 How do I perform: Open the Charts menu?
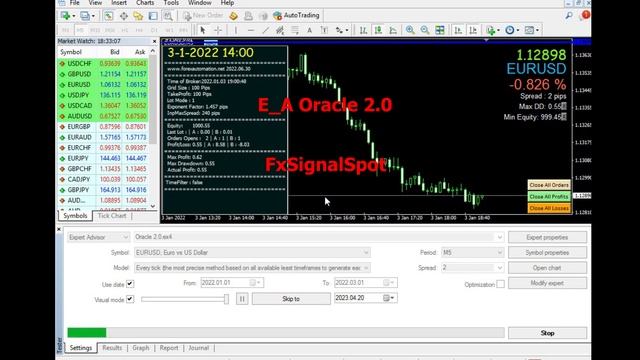click(x=145, y=3)
